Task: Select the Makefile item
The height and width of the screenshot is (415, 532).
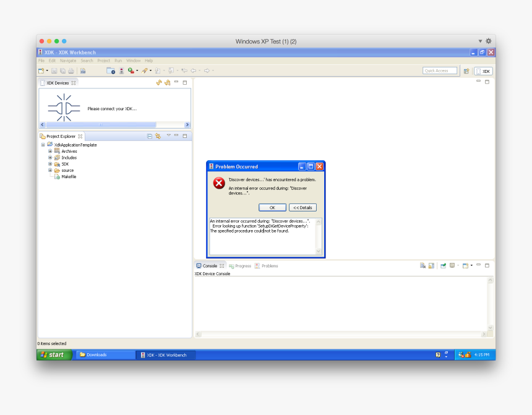Action: (69, 177)
